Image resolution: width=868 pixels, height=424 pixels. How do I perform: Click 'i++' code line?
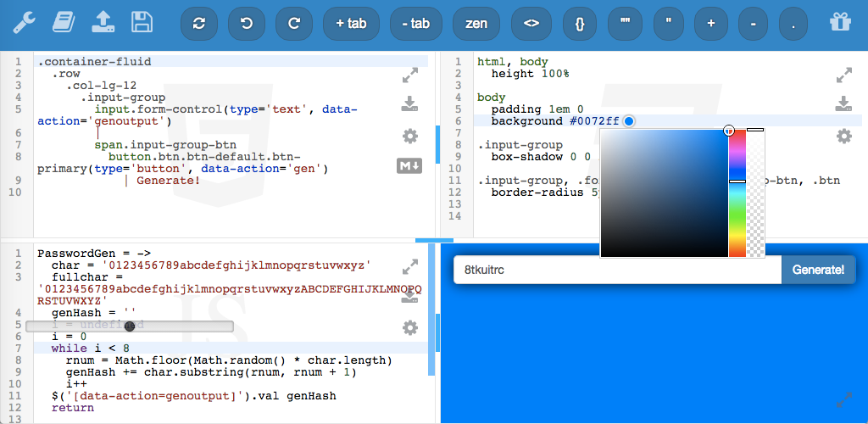(76, 384)
